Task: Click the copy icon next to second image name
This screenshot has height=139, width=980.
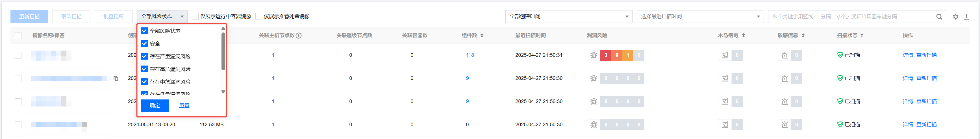Action: [116, 79]
